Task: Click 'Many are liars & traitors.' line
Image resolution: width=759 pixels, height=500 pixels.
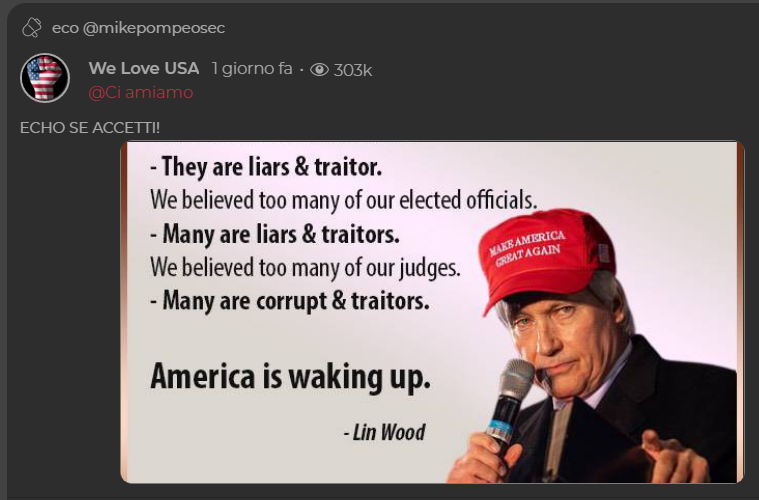Action: (x=275, y=234)
